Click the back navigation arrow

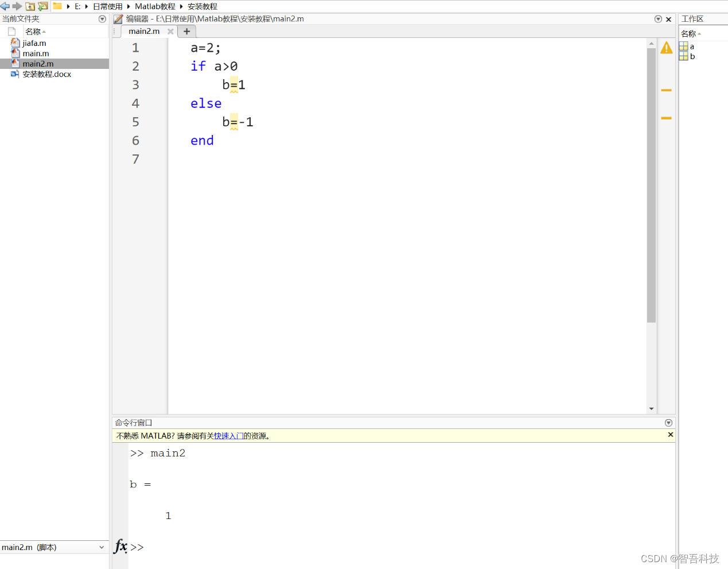click(x=5, y=6)
